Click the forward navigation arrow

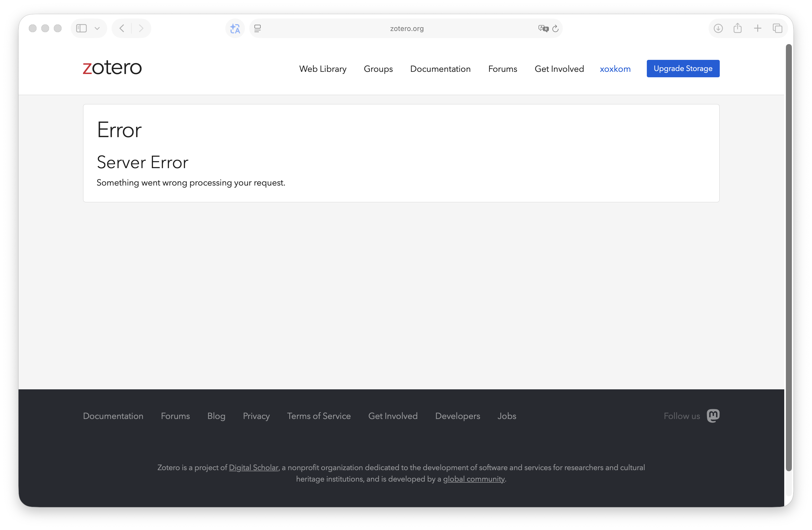[141, 28]
